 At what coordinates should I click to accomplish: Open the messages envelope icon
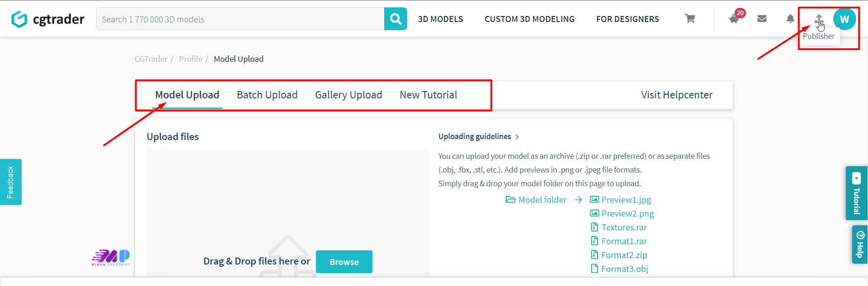[x=762, y=19]
